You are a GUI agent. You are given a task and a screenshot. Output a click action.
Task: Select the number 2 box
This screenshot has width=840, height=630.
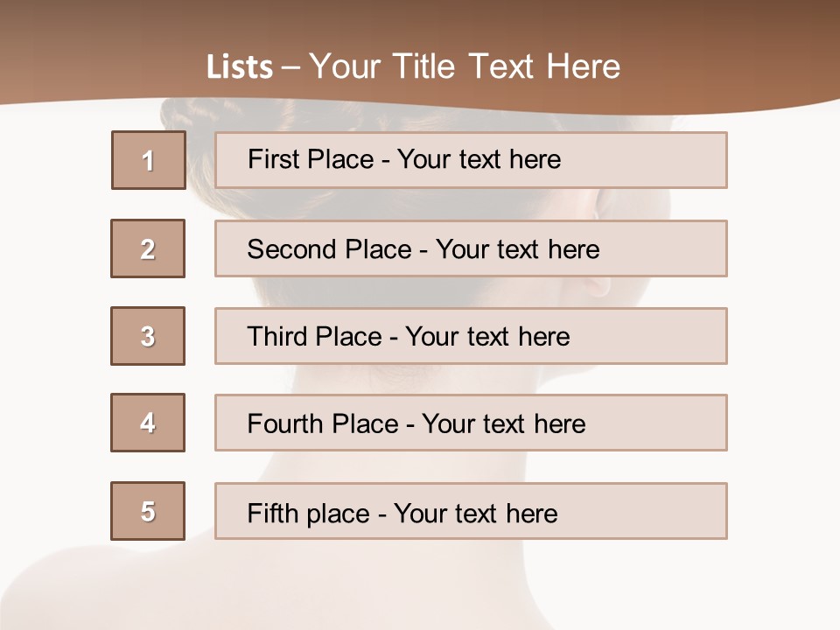[148, 248]
